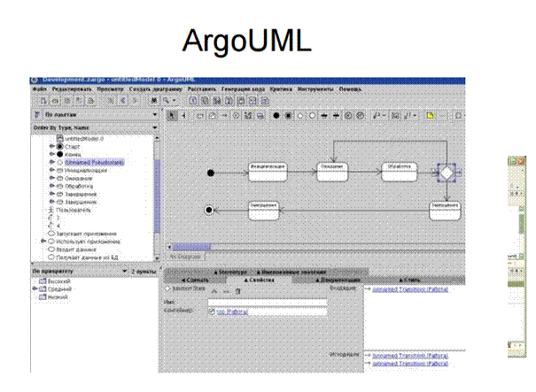
Task: Open the Файл menu
Action: 39,89
